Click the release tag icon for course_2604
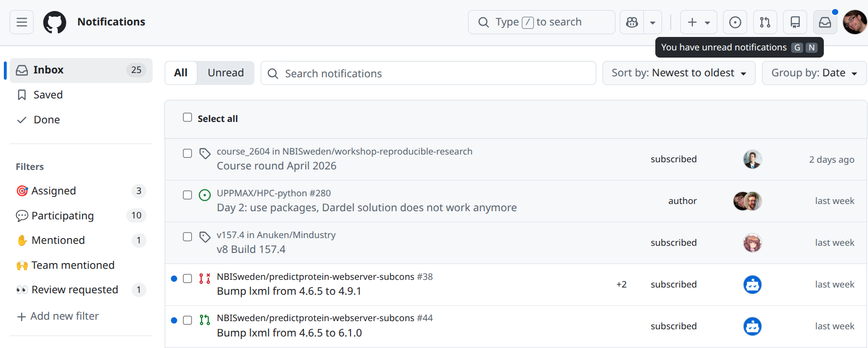868x348 pixels. tap(205, 154)
